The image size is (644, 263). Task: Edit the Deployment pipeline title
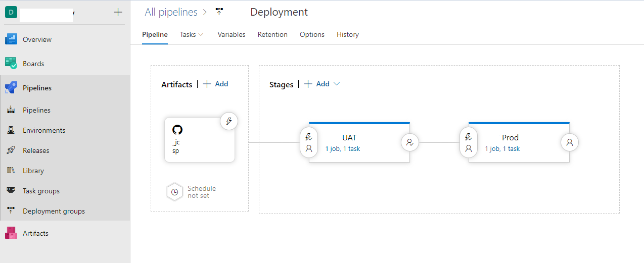(x=279, y=12)
